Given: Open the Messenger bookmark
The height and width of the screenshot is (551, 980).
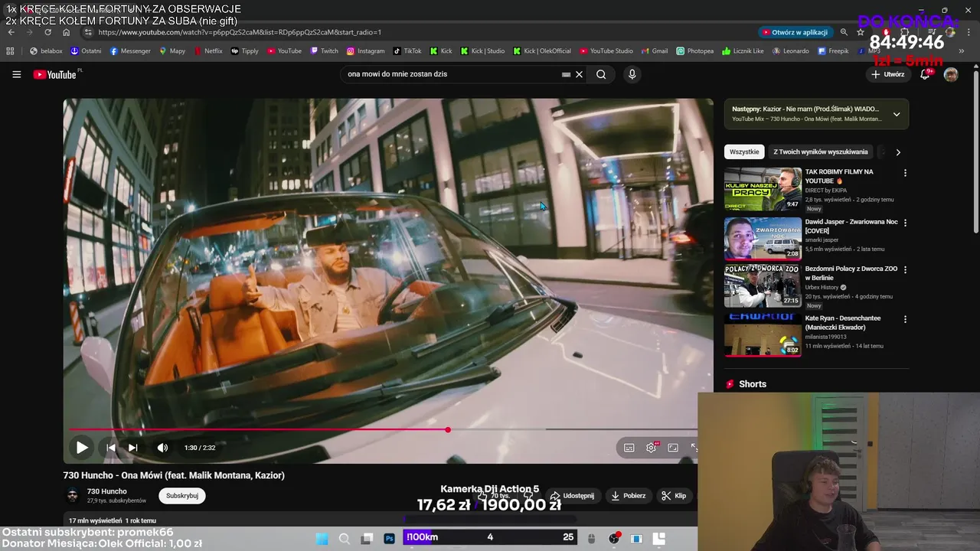Looking at the screenshot, I should click(x=130, y=51).
